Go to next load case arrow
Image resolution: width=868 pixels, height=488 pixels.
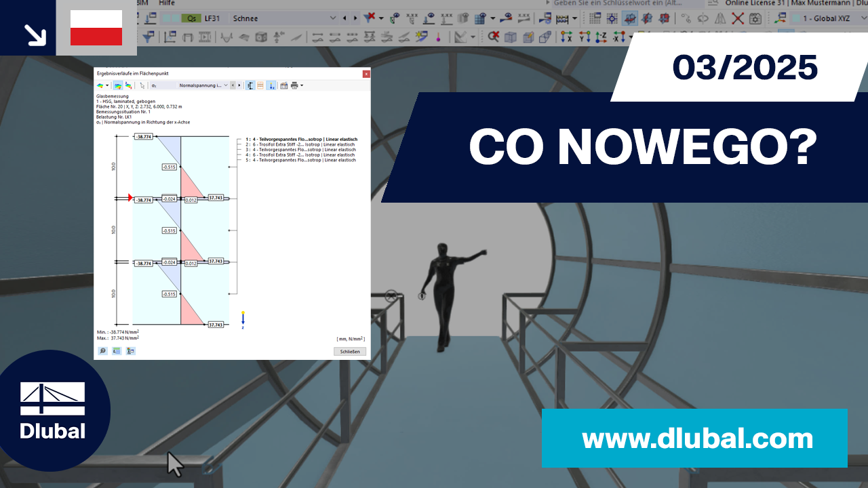(x=355, y=18)
